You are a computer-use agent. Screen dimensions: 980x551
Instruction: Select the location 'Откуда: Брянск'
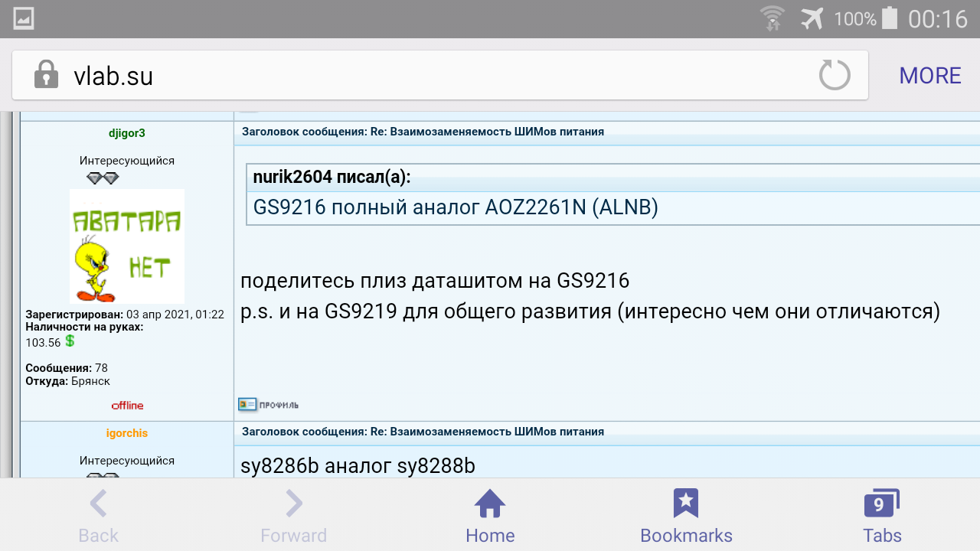coord(68,381)
